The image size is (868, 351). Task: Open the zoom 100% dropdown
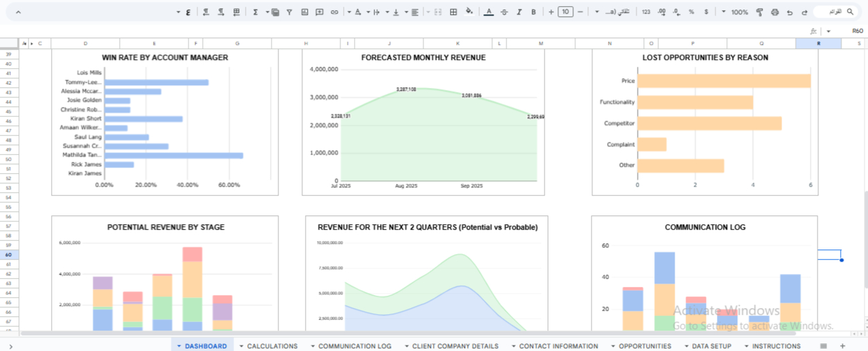click(735, 12)
